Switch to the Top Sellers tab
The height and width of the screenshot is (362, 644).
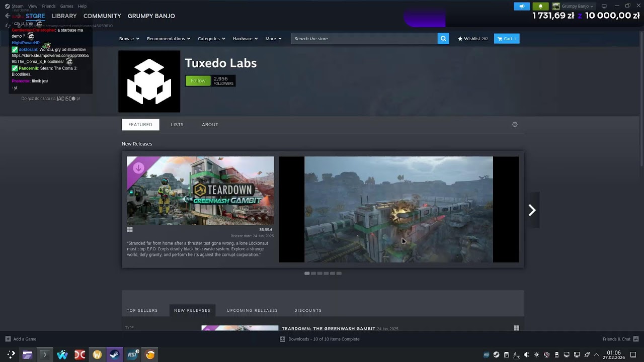[x=142, y=310]
